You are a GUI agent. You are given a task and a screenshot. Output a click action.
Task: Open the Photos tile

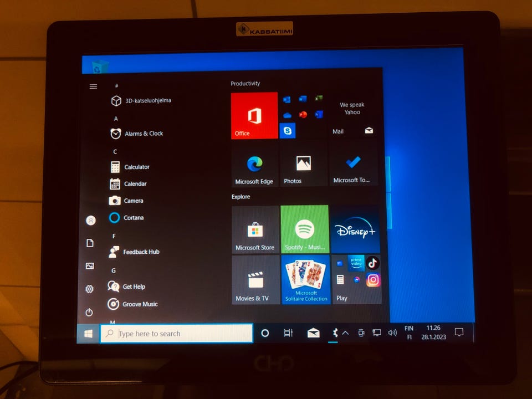point(303,164)
